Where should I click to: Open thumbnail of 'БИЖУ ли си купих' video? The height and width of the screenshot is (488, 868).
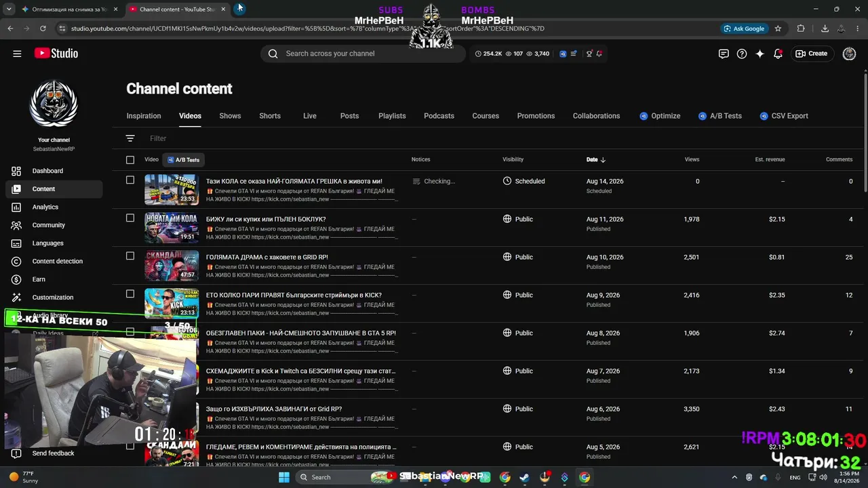[172, 228]
